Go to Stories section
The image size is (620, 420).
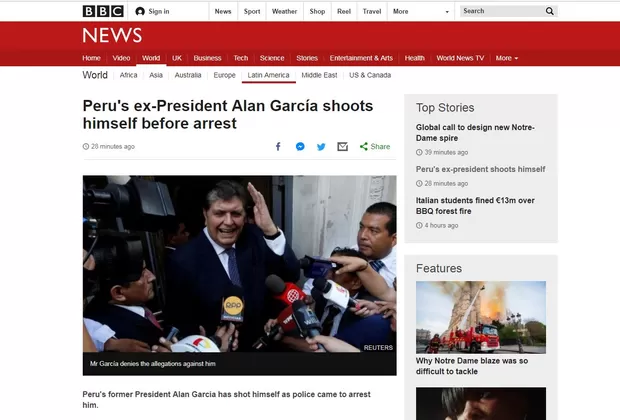coord(307,58)
